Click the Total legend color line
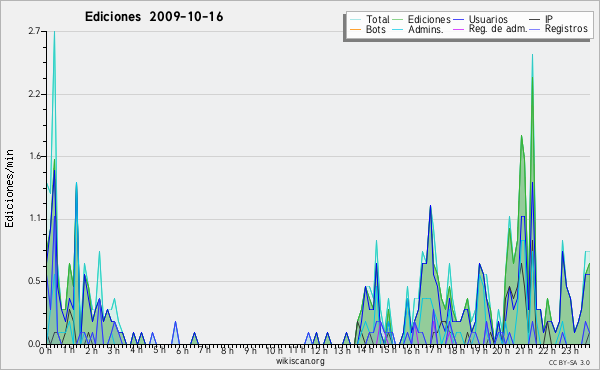Image resolution: width=600 pixels, height=370 pixels. (355, 20)
